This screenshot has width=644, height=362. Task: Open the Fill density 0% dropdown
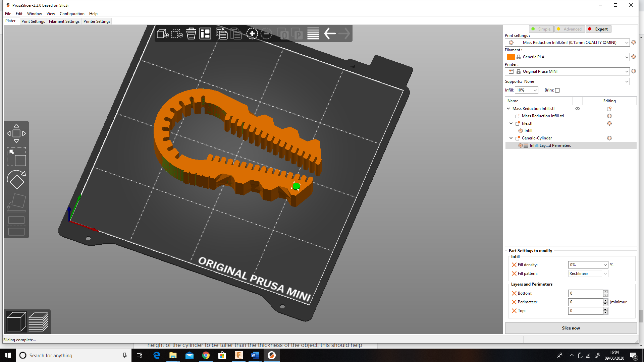pos(588,265)
